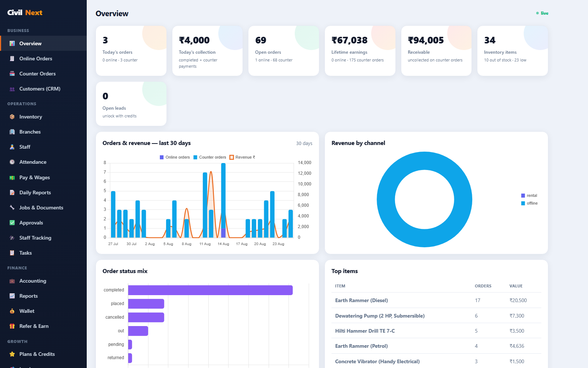Click the ITEM column header
588x368 pixels.
340,286
